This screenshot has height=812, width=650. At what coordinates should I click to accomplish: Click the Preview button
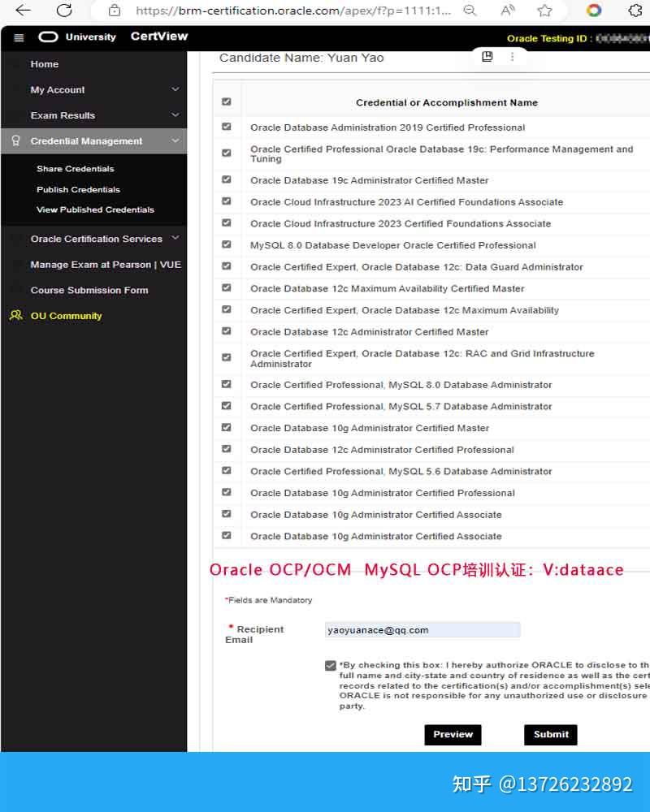tap(453, 734)
